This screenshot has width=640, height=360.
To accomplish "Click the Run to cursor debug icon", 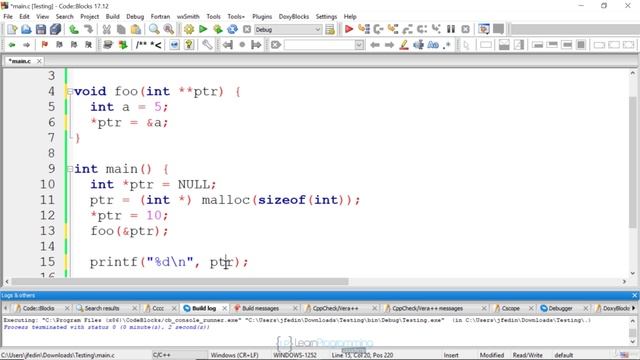I will pyautogui.click(x=364, y=29).
